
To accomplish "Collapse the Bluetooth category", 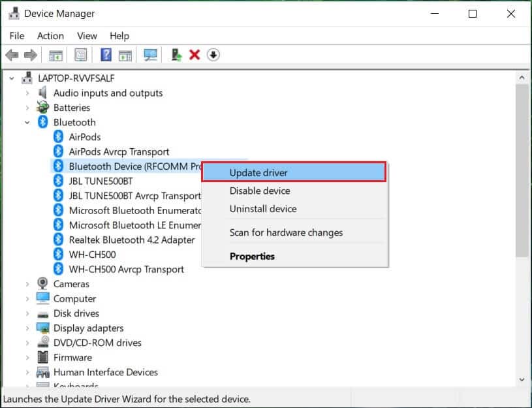I will [x=27, y=122].
